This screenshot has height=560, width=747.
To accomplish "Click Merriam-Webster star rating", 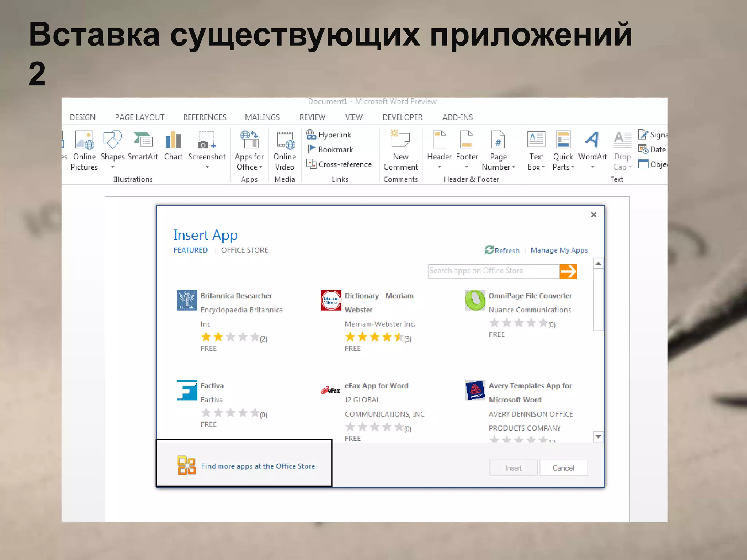I will [x=374, y=337].
